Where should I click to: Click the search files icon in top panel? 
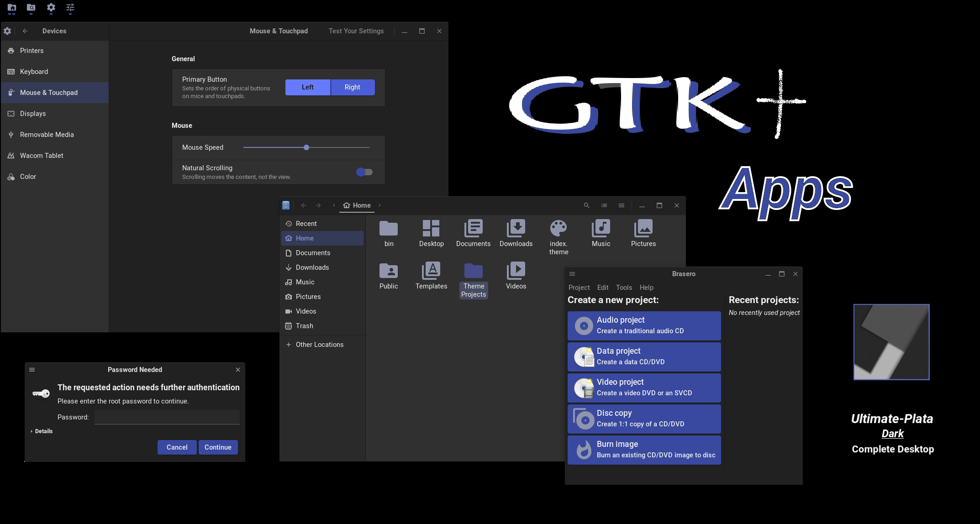click(31, 8)
